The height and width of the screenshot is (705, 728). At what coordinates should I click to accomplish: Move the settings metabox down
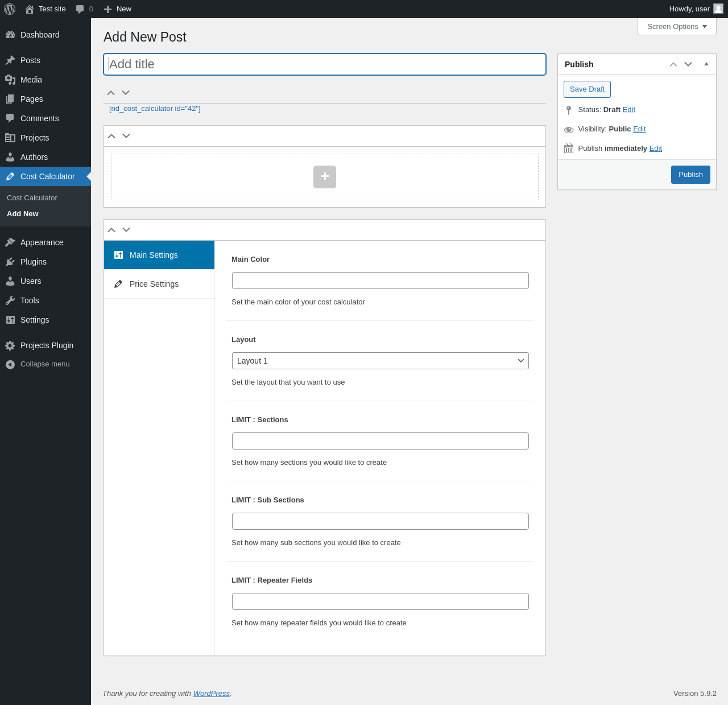click(x=126, y=230)
